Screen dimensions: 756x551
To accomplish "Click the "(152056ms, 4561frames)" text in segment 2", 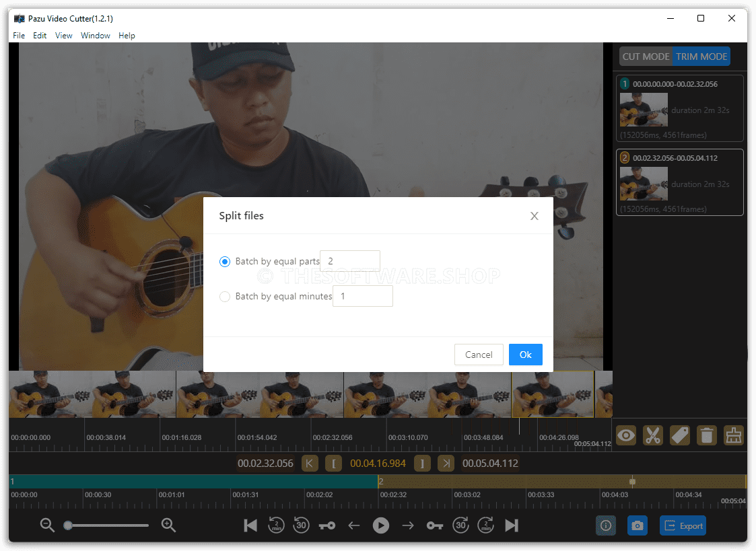I will (x=663, y=209).
